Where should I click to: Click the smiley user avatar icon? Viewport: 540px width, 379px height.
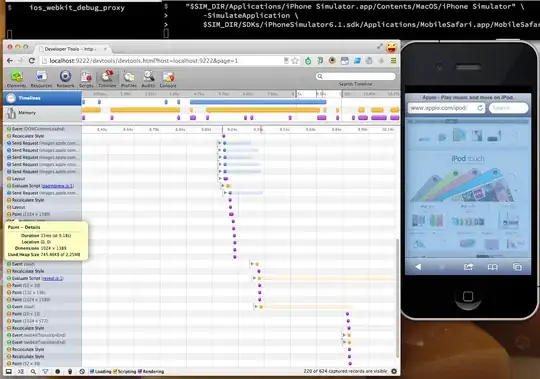391,48
